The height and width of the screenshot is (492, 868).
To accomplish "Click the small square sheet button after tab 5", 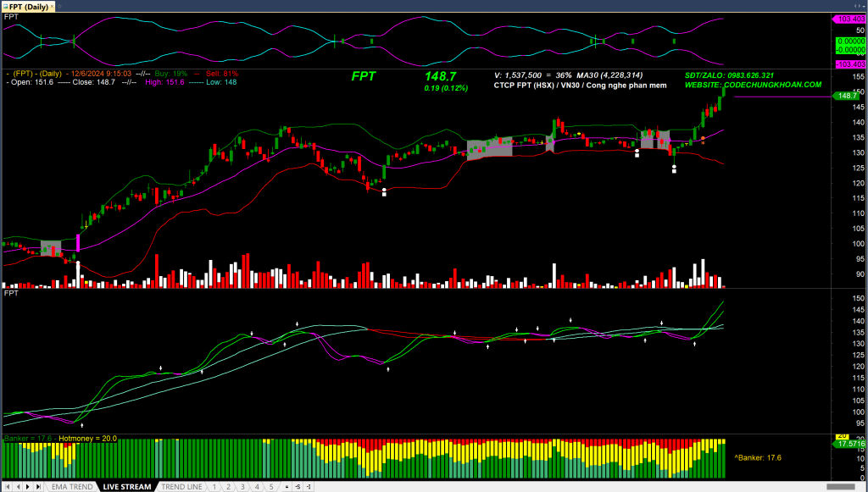I will click(x=286, y=487).
